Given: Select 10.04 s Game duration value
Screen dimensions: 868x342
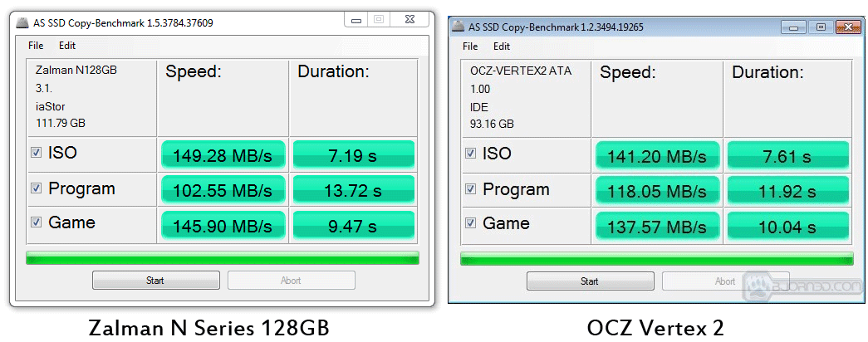Looking at the screenshot, I should 788,225.
